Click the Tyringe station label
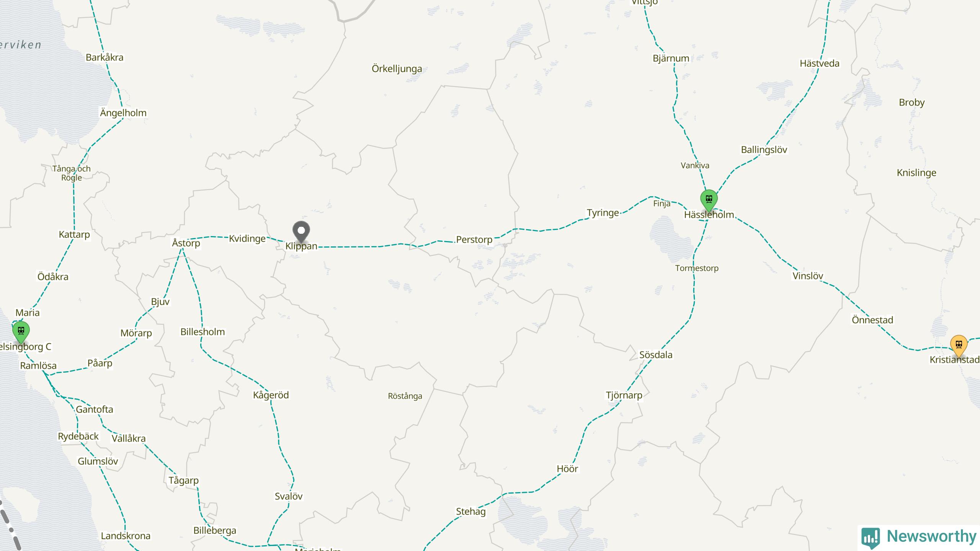980x551 pixels. [603, 213]
